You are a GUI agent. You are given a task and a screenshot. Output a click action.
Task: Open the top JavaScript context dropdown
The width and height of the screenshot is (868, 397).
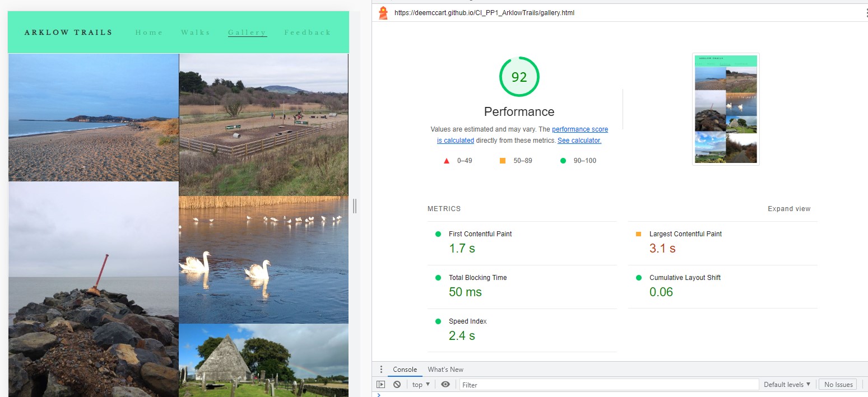[421, 385]
